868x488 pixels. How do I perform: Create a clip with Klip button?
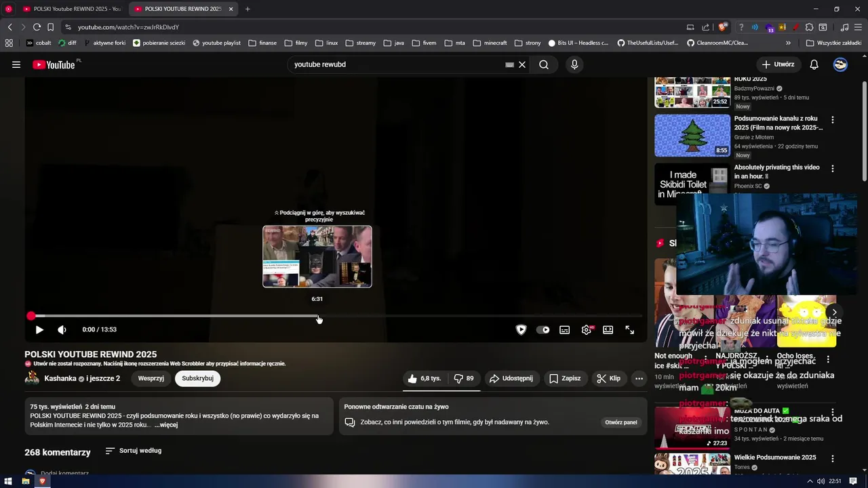click(x=608, y=378)
